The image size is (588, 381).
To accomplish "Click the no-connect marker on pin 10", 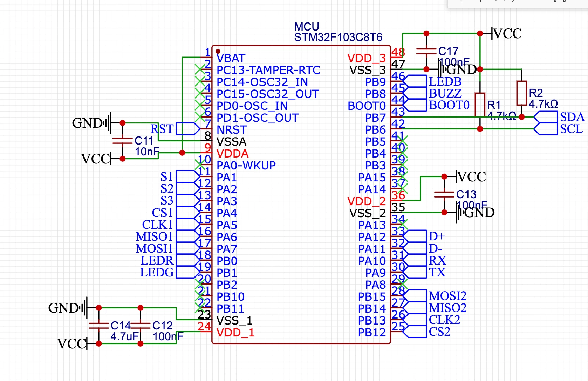I will [x=200, y=165].
